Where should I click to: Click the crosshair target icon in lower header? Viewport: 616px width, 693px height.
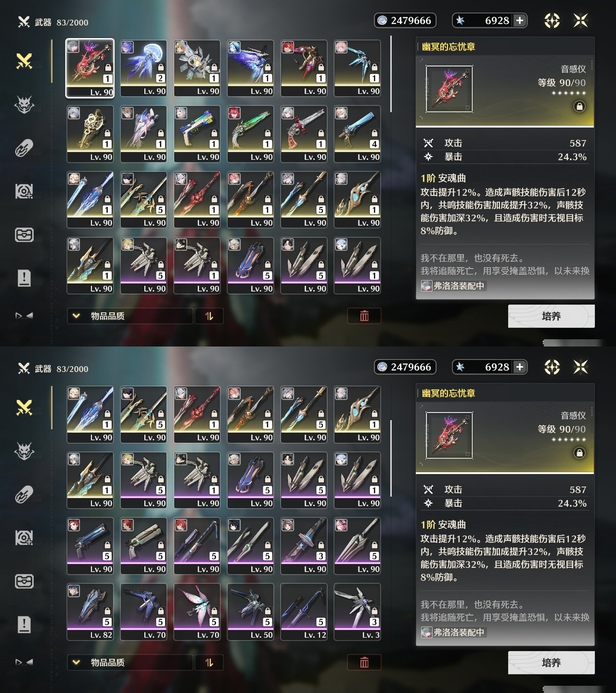[552, 367]
